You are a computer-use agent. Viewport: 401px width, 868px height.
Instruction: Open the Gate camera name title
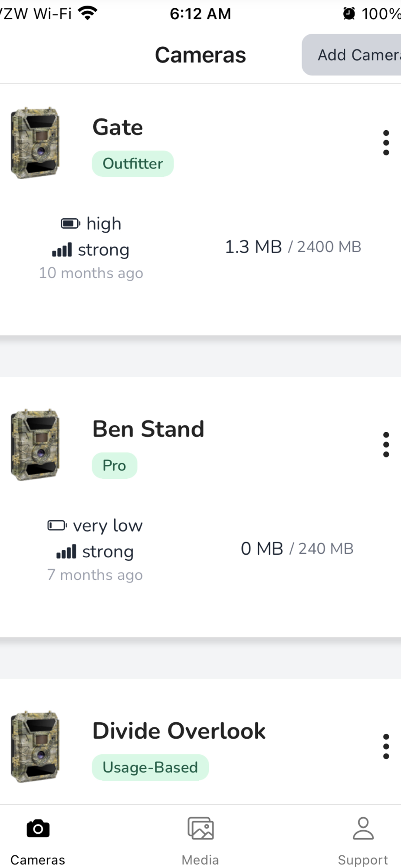118,127
